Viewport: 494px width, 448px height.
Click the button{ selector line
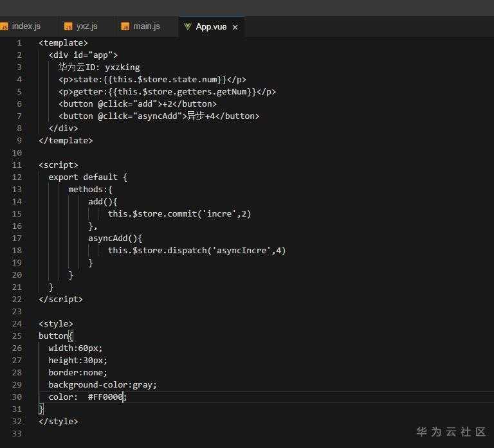click(x=56, y=336)
